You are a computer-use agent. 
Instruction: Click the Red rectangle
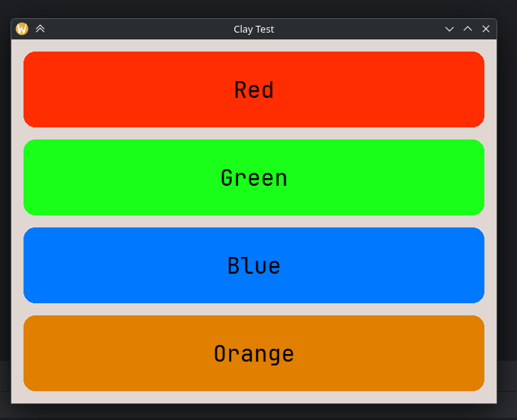(114, 89)
